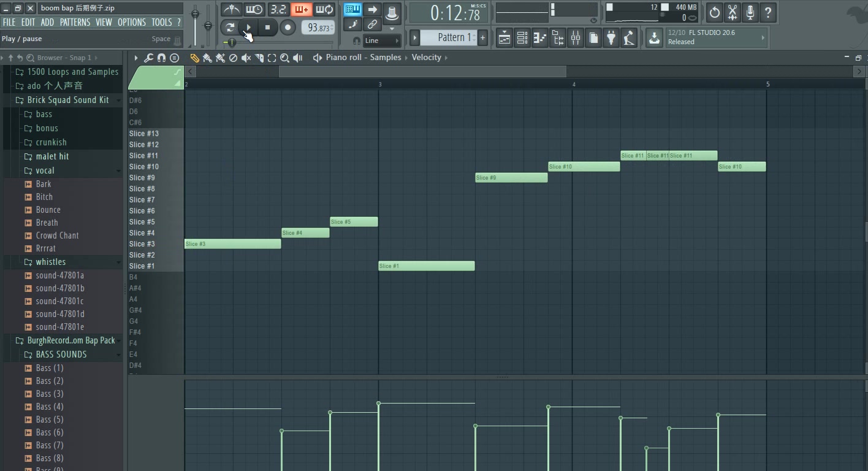
Task: Open the TOOLS menu
Action: (162, 22)
